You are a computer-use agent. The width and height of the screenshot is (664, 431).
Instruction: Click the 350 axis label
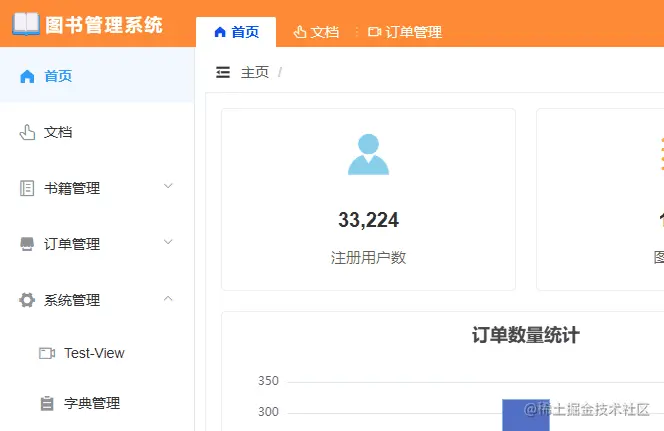tap(268, 381)
